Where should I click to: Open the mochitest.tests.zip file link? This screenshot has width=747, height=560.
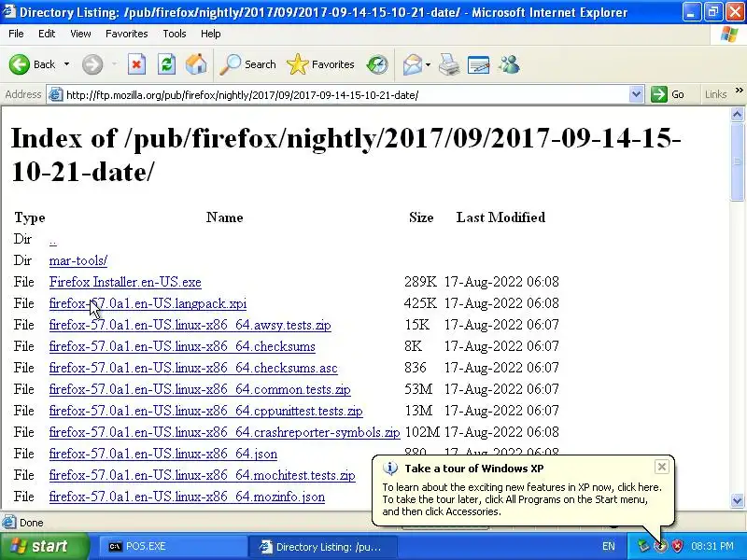pos(202,475)
